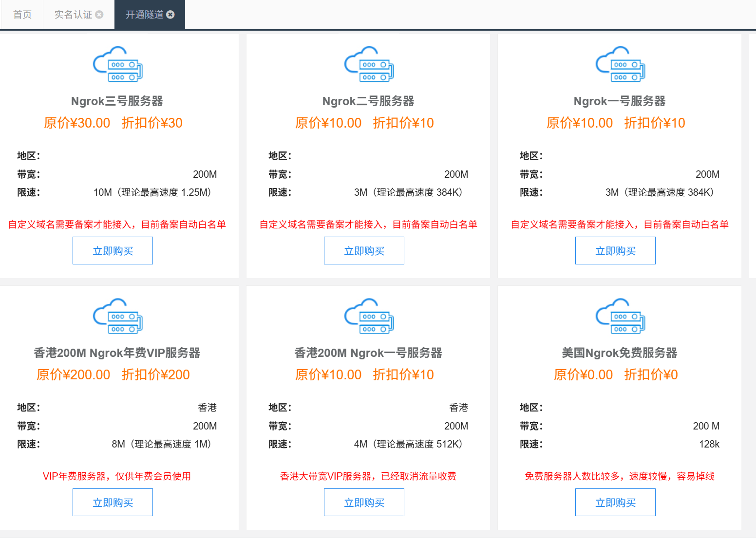Click the Ngrok一号服务器 title
Image resolution: width=756 pixels, height=541 pixels.
[x=620, y=101]
